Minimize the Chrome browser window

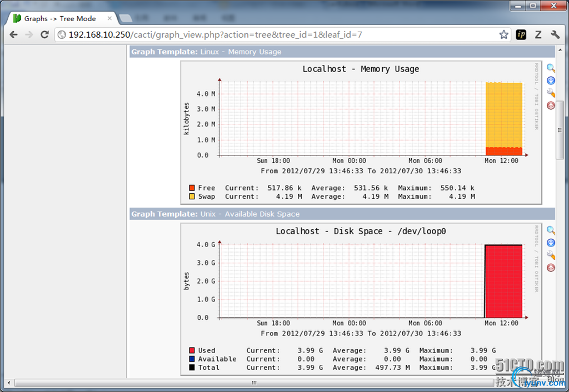point(518,6)
